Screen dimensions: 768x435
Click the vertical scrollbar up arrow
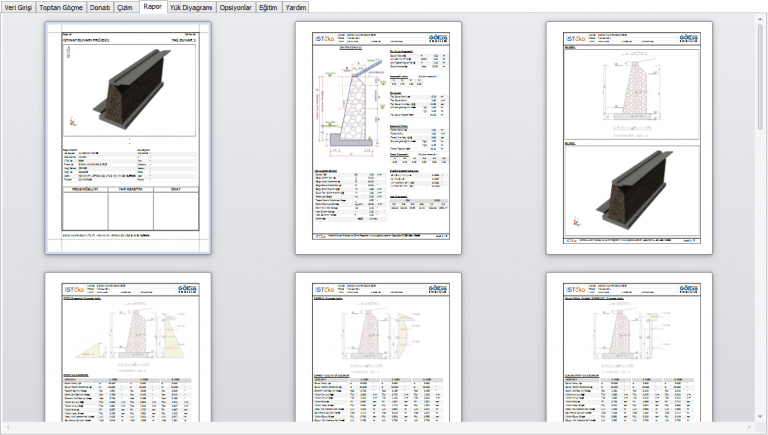[761, 18]
